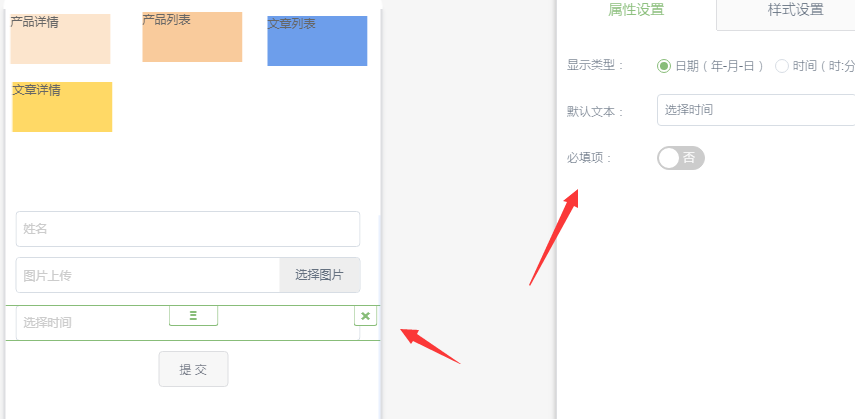Select the orange 产品列表 block
This screenshot has height=419, width=855.
click(x=192, y=37)
